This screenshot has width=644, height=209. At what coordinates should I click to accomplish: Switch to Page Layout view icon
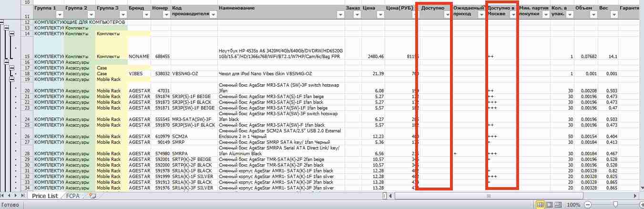[x=549, y=204]
